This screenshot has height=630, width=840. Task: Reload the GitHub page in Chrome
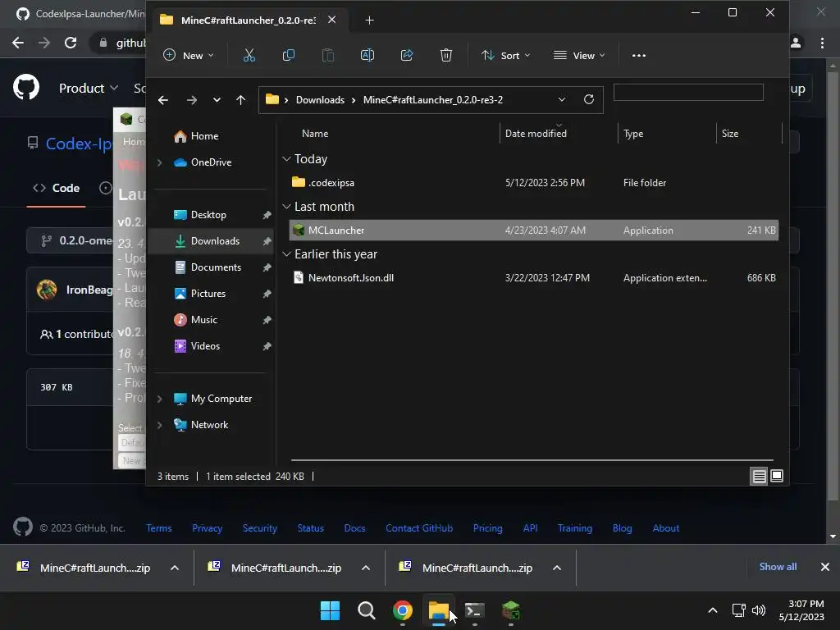[x=71, y=43]
